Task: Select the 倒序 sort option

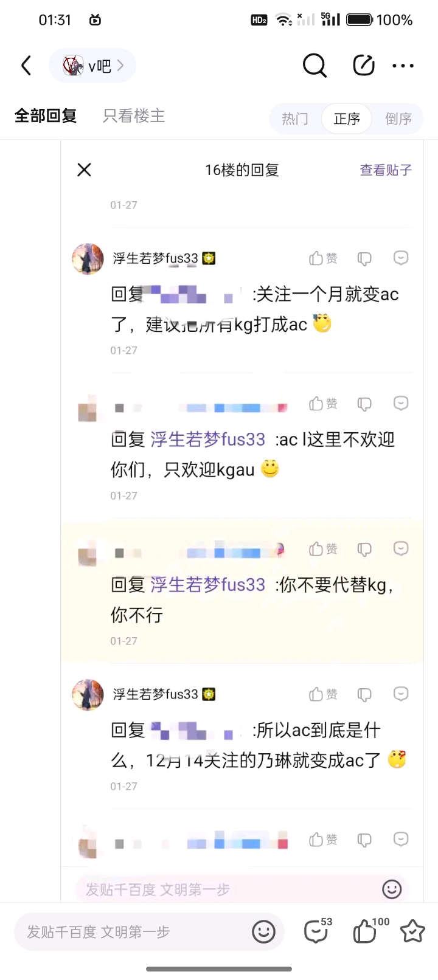Action: (x=398, y=119)
